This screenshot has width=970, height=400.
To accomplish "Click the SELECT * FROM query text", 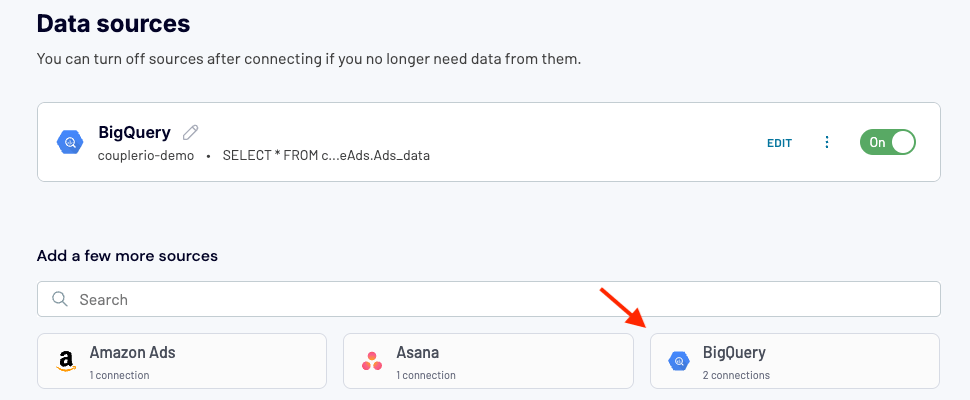I will tap(326, 156).
